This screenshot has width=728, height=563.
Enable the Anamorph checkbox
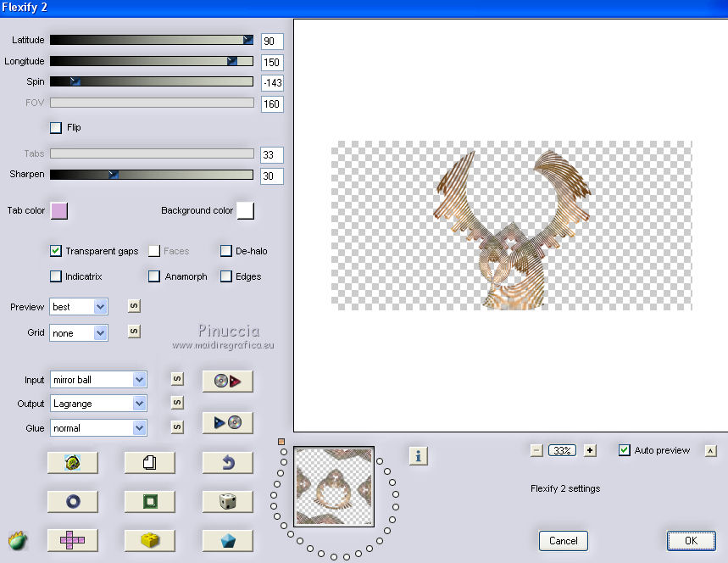(154, 276)
